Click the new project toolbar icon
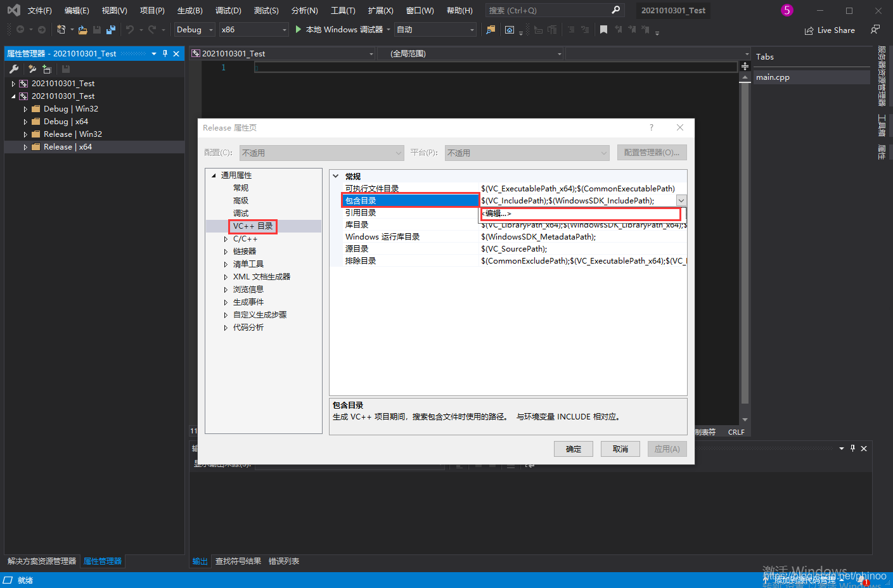 [x=61, y=30]
